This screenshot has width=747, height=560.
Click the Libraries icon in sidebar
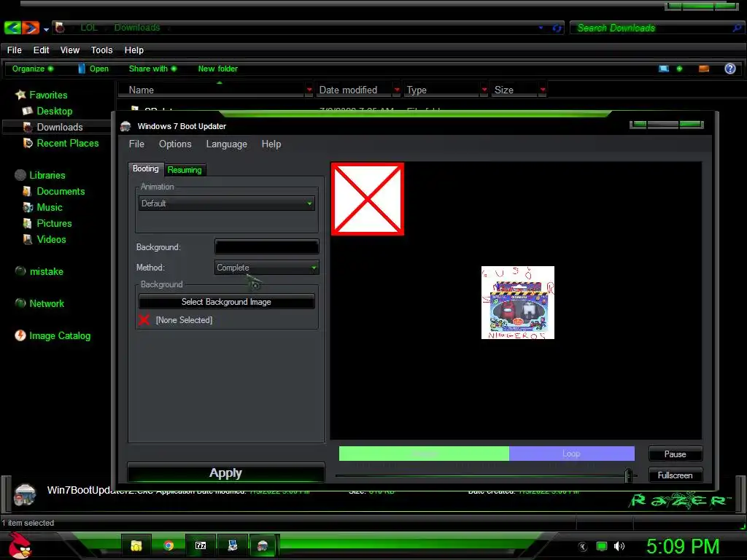tap(20, 175)
